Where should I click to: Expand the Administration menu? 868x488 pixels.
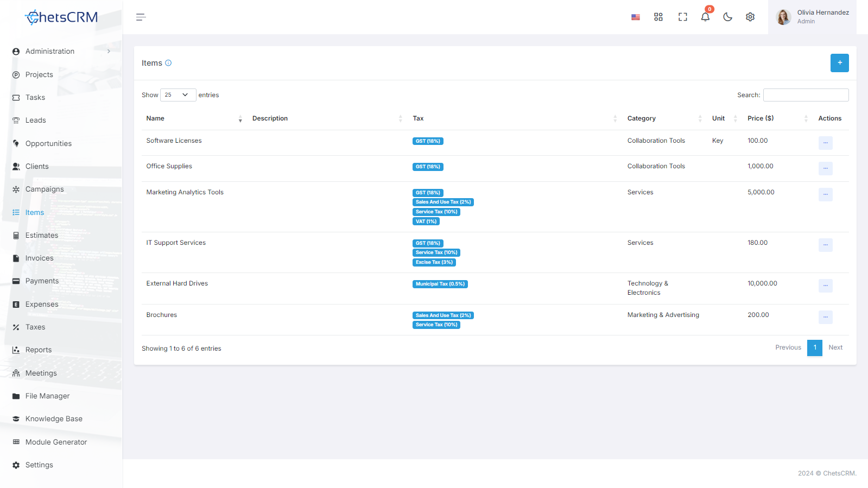(x=61, y=52)
